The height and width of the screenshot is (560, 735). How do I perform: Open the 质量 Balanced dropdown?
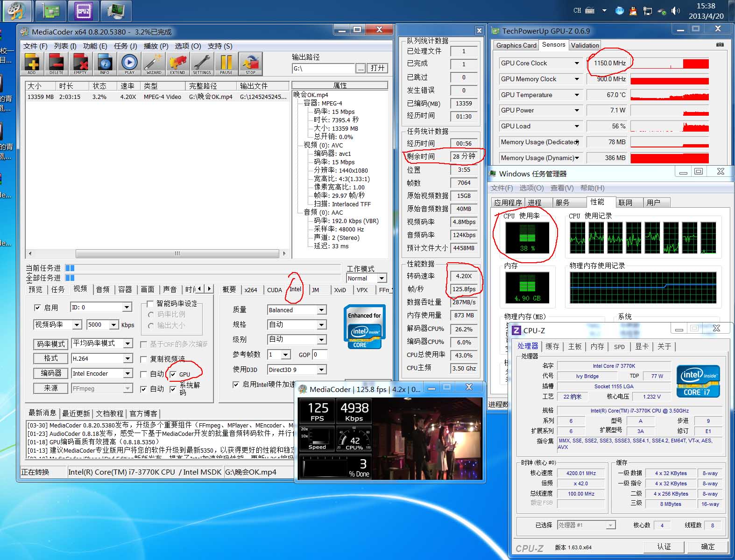tap(297, 310)
